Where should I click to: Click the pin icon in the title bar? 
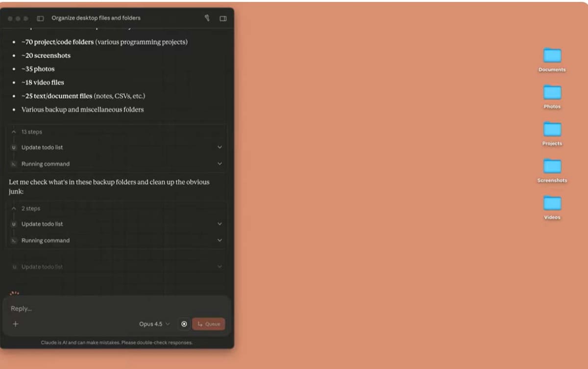[207, 18]
